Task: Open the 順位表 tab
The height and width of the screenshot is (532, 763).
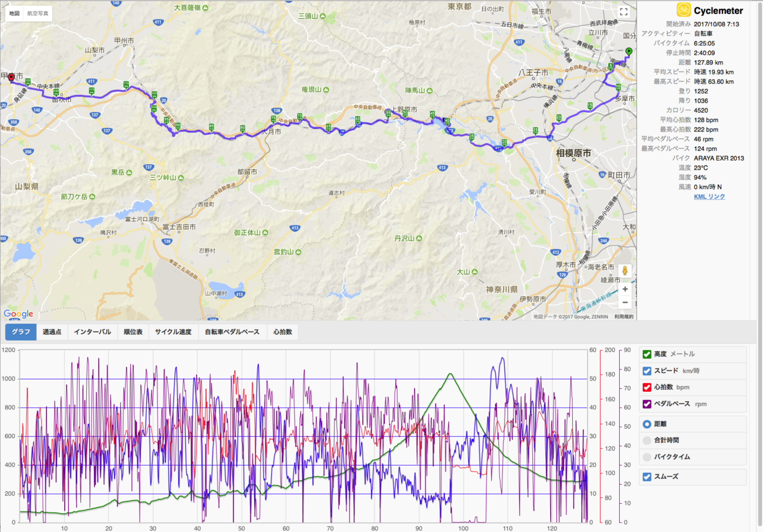Action: pyautogui.click(x=133, y=332)
